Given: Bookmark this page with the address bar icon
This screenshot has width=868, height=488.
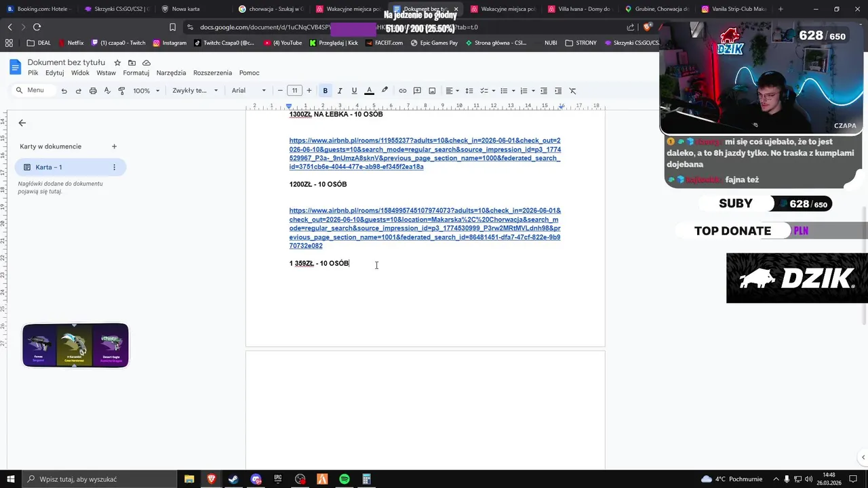Looking at the screenshot, I should [x=173, y=27].
